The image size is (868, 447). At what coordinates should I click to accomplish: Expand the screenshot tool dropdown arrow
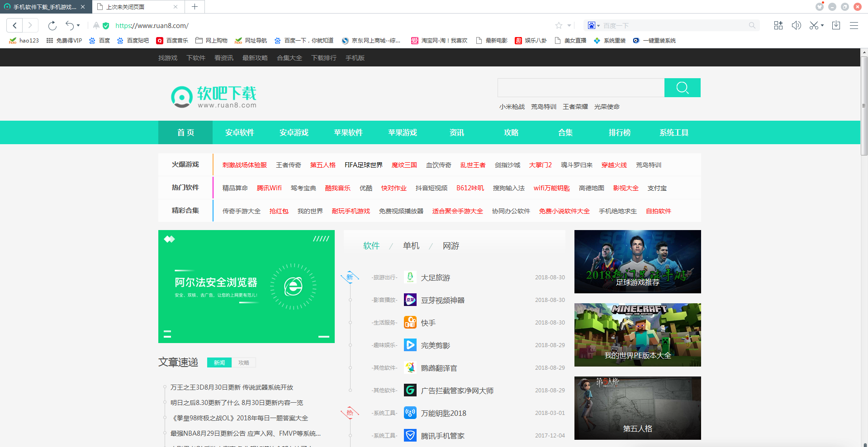point(822,26)
